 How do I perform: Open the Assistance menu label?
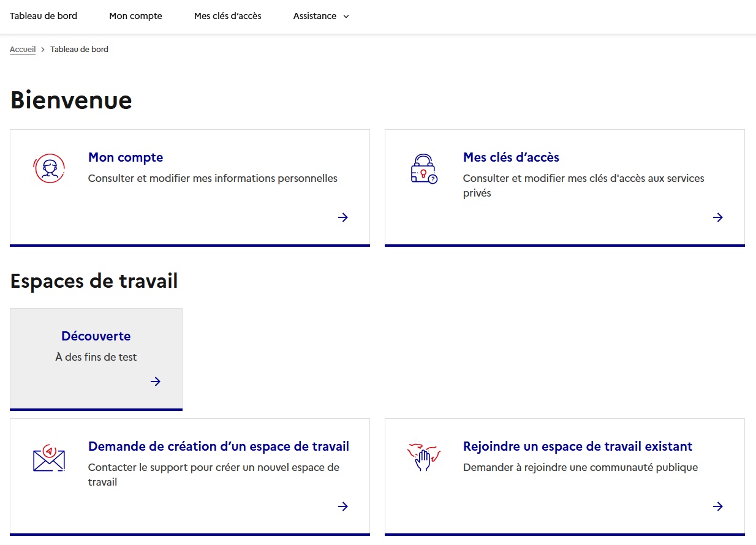coord(315,16)
